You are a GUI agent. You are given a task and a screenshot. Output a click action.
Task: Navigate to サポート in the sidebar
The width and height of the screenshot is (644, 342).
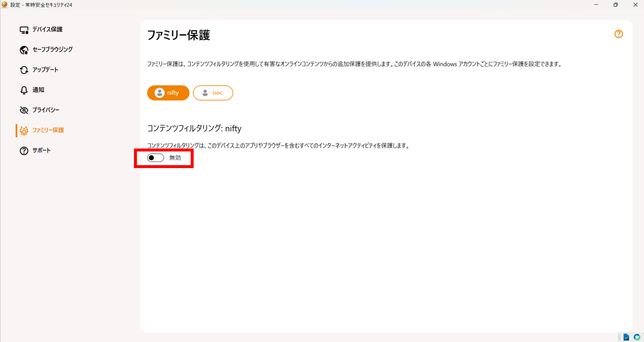pos(41,150)
